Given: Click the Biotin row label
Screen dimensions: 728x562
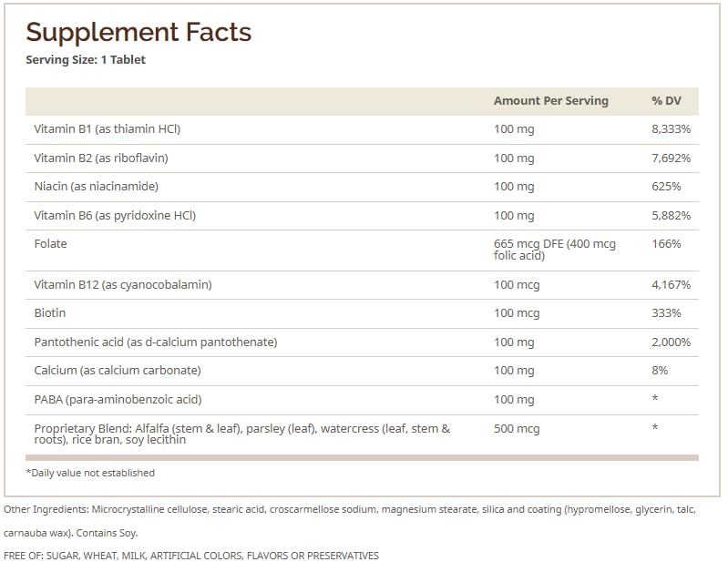Looking at the screenshot, I should [50, 313].
